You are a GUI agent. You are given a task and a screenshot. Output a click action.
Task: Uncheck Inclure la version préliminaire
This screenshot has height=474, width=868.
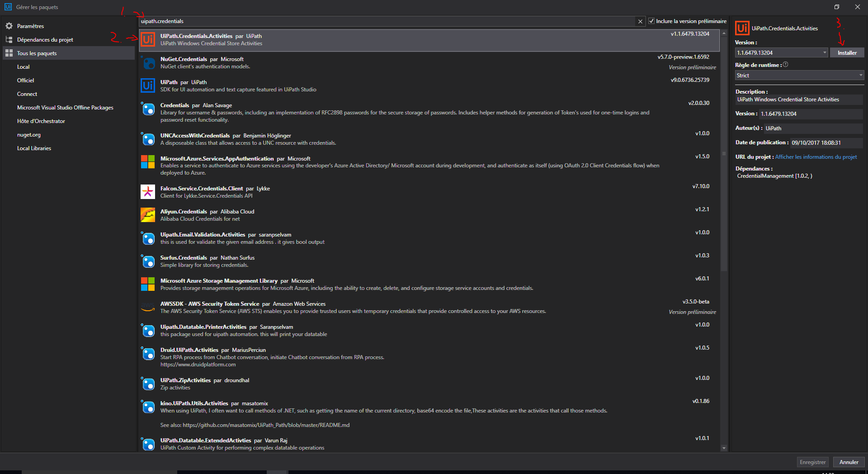pyautogui.click(x=651, y=21)
